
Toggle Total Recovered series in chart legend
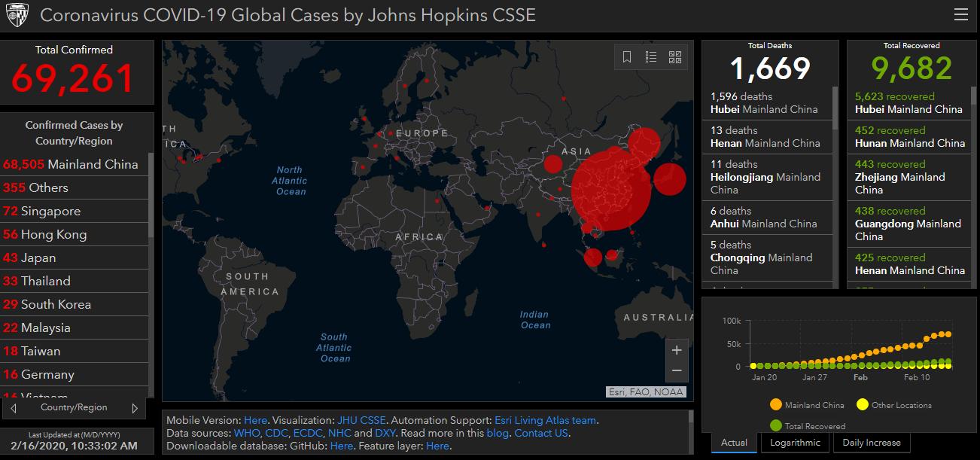(x=807, y=425)
